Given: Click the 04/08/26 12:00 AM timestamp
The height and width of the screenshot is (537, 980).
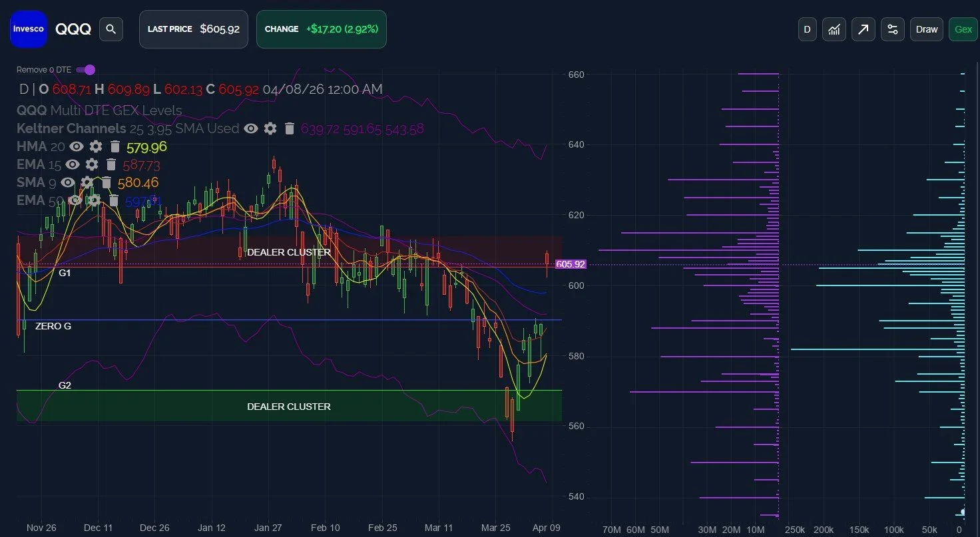Looking at the screenshot, I should point(323,89).
